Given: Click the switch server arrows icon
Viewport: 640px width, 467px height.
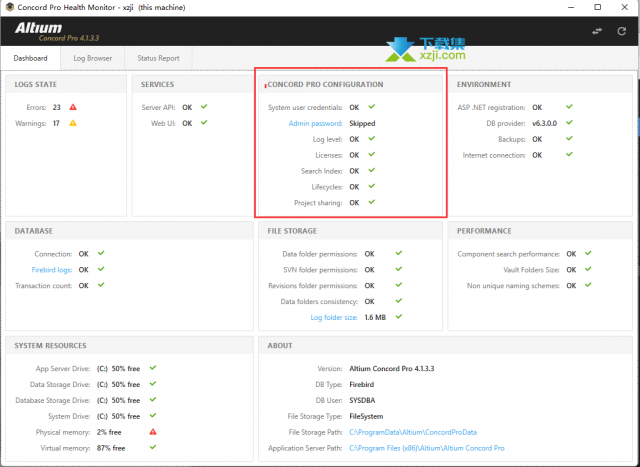Looking at the screenshot, I should pyautogui.click(x=597, y=31).
